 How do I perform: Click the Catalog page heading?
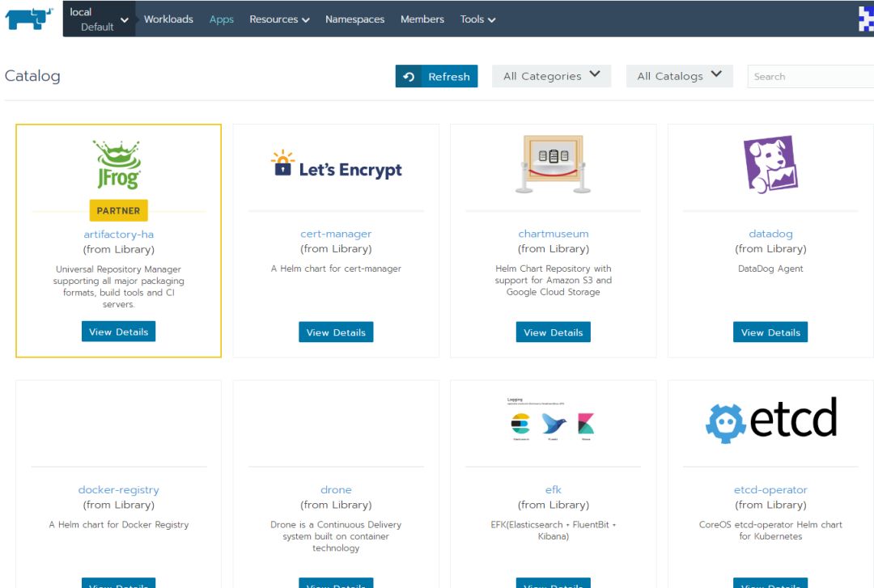click(x=32, y=76)
